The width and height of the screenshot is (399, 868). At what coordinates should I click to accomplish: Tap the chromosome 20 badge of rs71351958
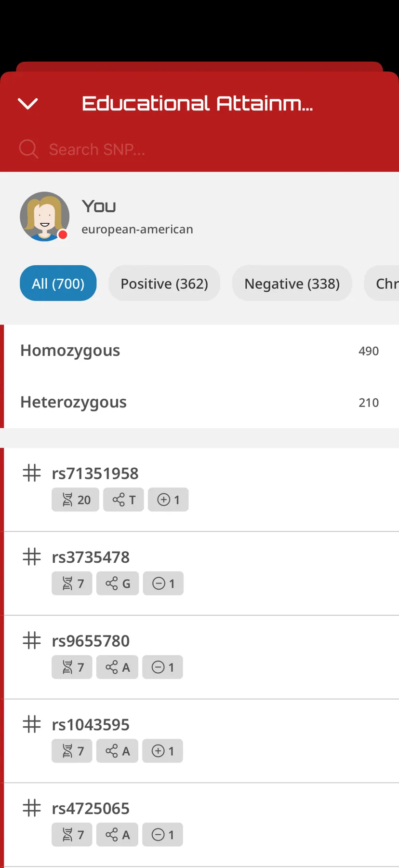pos(75,500)
